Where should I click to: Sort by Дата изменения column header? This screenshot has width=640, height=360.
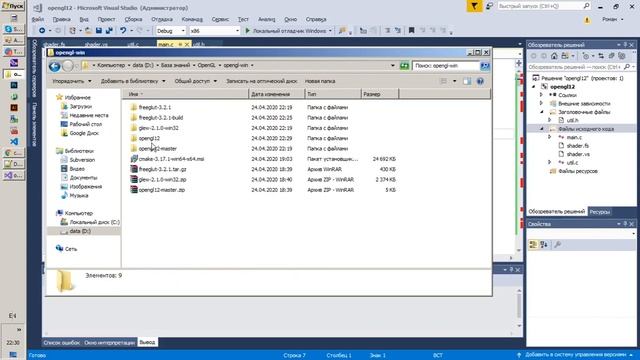click(277, 94)
